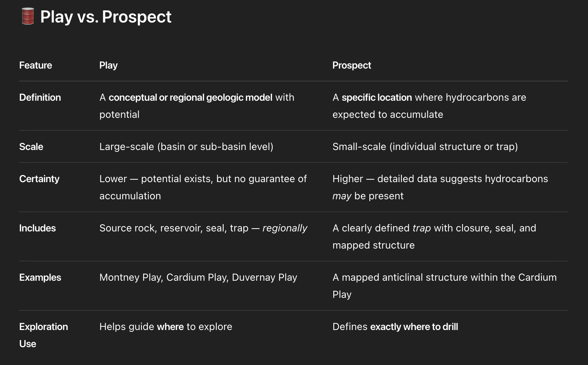Click the 'Certainty' row label
588x365 pixels.
tap(39, 179)
